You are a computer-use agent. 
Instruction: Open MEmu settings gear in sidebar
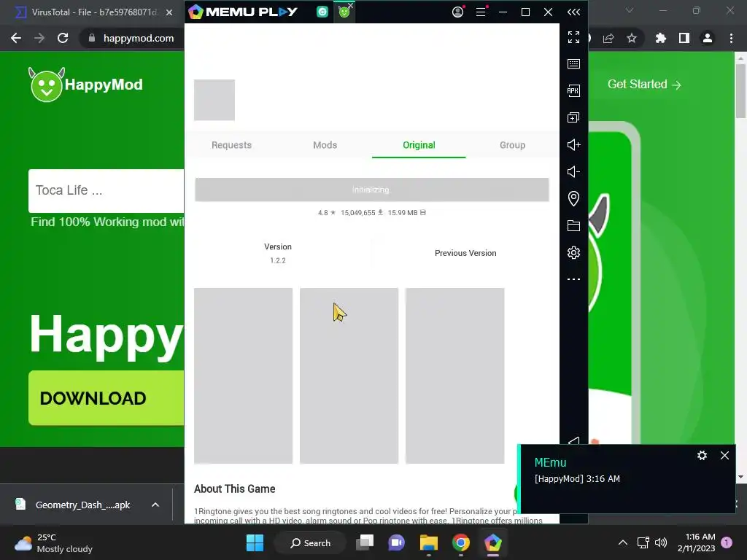tap(573, 252)
